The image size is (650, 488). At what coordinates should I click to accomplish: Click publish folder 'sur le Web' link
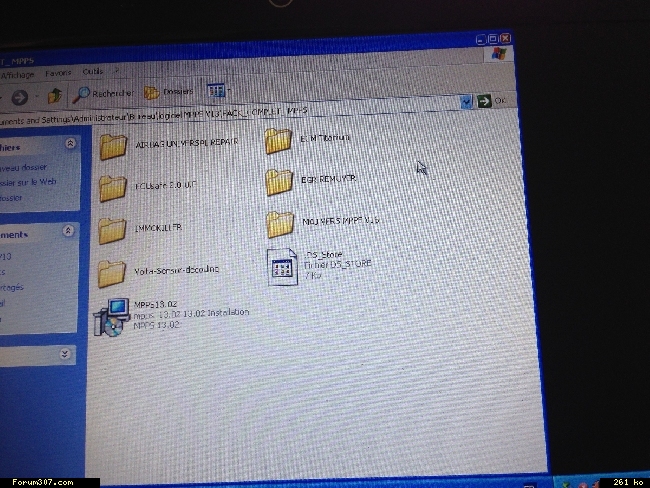[28, 182]
